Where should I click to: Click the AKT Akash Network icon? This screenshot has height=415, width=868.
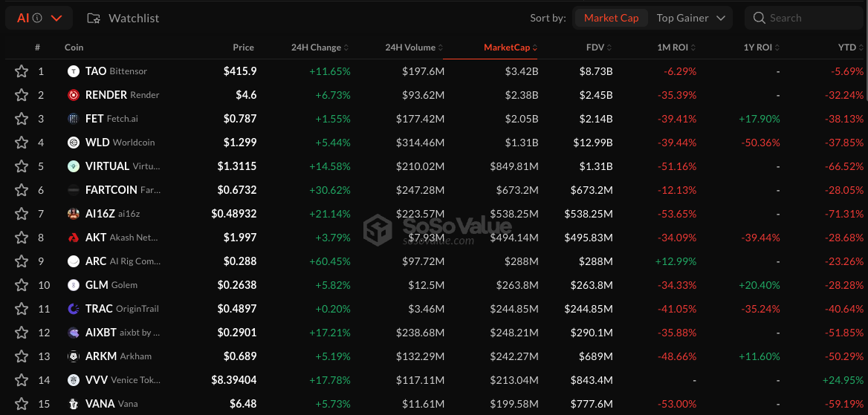point(74,238)
